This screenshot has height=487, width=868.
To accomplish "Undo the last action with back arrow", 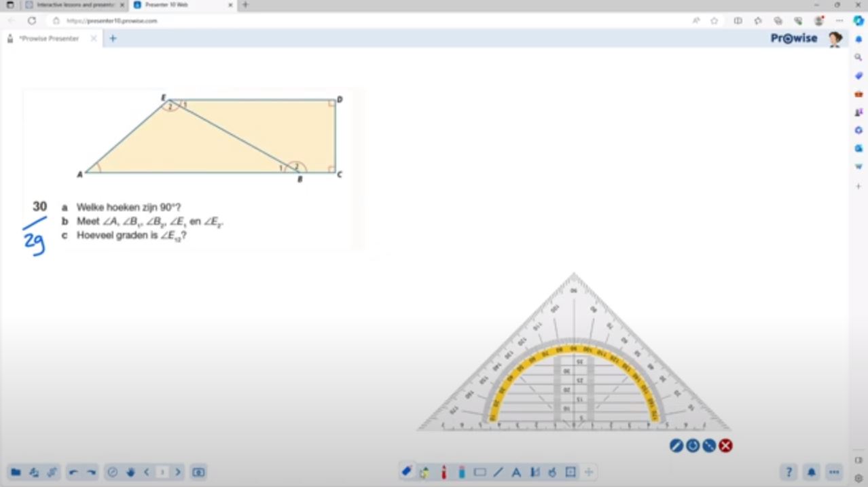I will (73, 472).
